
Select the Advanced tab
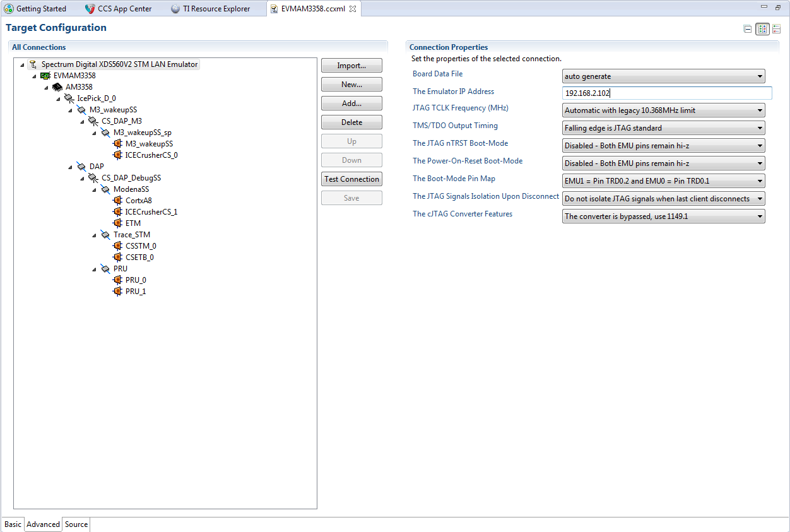tap(43, 524)
